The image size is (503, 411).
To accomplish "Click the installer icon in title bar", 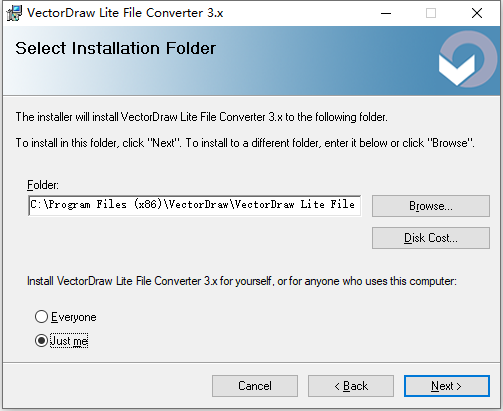I will (14, 13).
